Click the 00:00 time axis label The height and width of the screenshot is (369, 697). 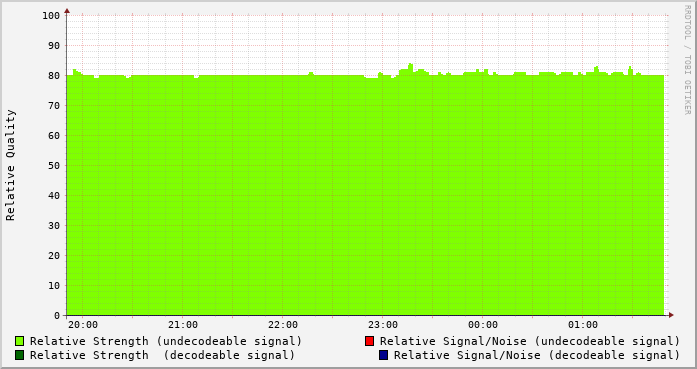tap(483, 325)
